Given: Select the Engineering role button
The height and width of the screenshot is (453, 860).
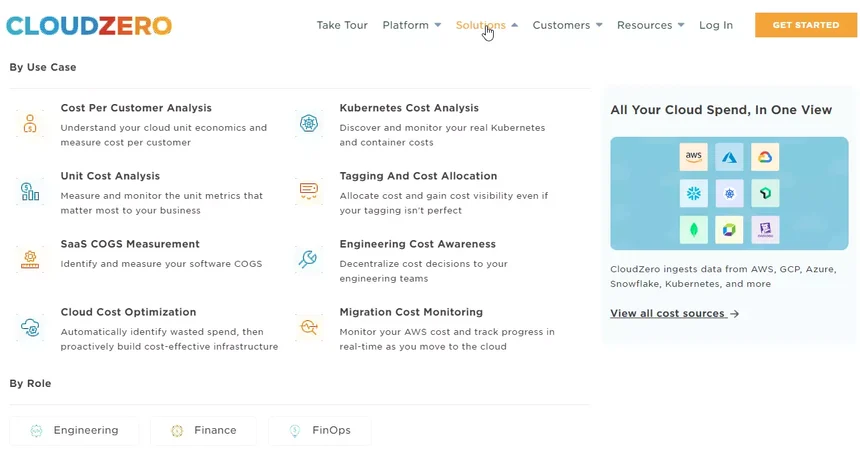Looking at the screenshot, I should point(74,431).
